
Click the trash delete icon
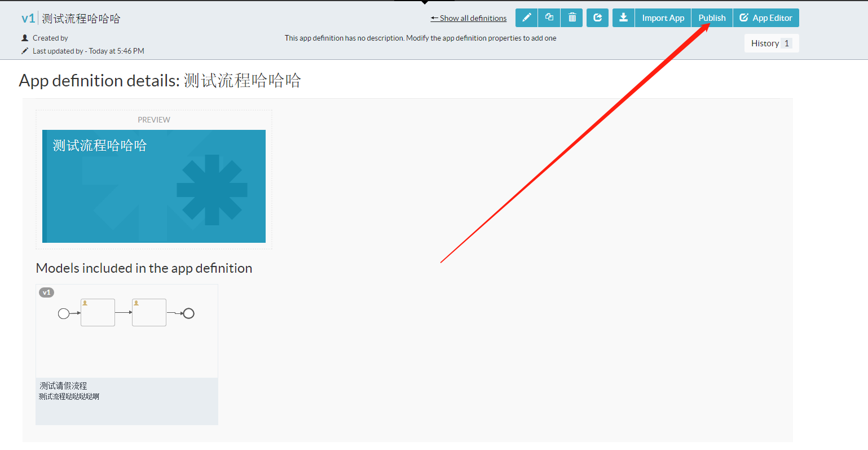(572, 18)
